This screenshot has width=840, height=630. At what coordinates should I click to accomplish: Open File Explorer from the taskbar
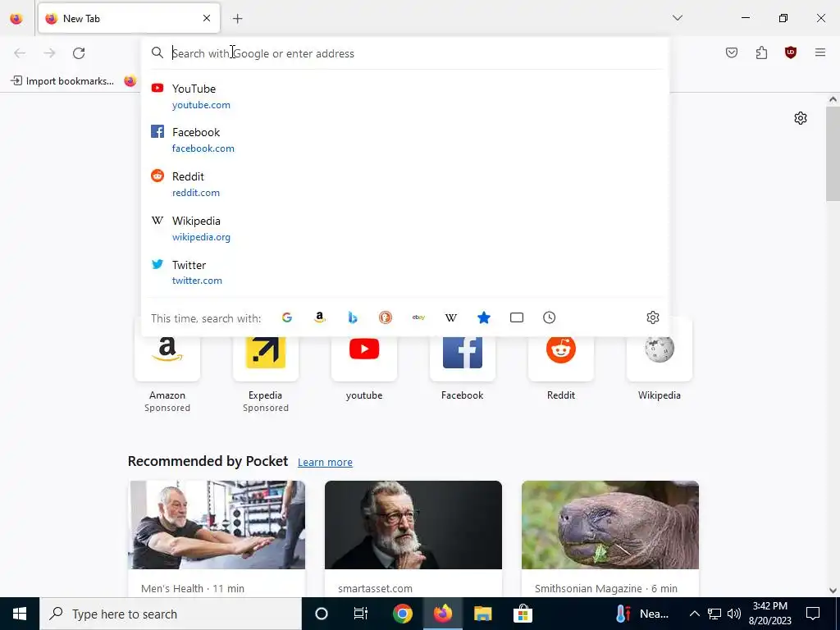pos(482,614)
